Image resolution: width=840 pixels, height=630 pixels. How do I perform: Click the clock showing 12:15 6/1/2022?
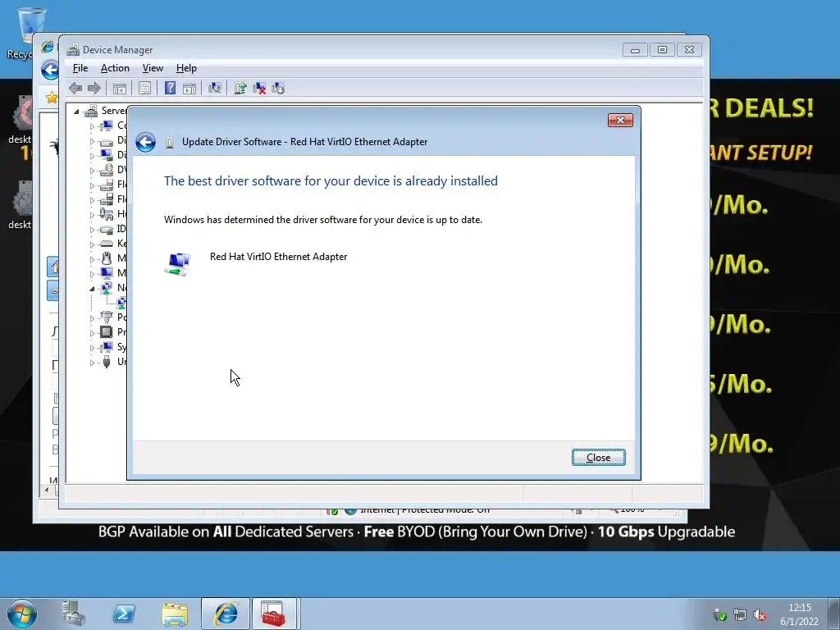tap(799, 614)
